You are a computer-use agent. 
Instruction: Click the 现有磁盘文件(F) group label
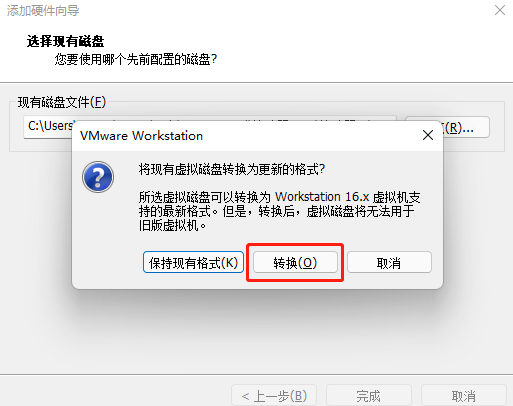[x=62, y=102]
